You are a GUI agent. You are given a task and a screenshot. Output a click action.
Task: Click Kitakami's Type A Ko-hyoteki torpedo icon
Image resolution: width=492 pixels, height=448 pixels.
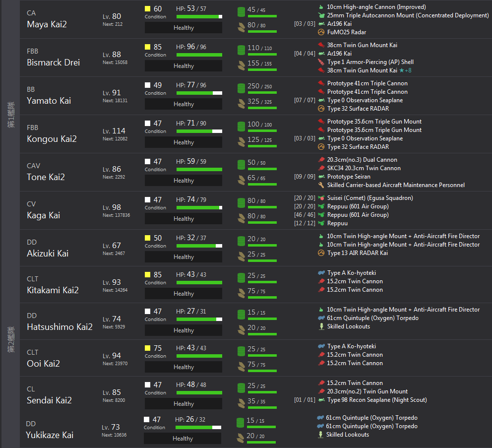(x=321, y=272)
